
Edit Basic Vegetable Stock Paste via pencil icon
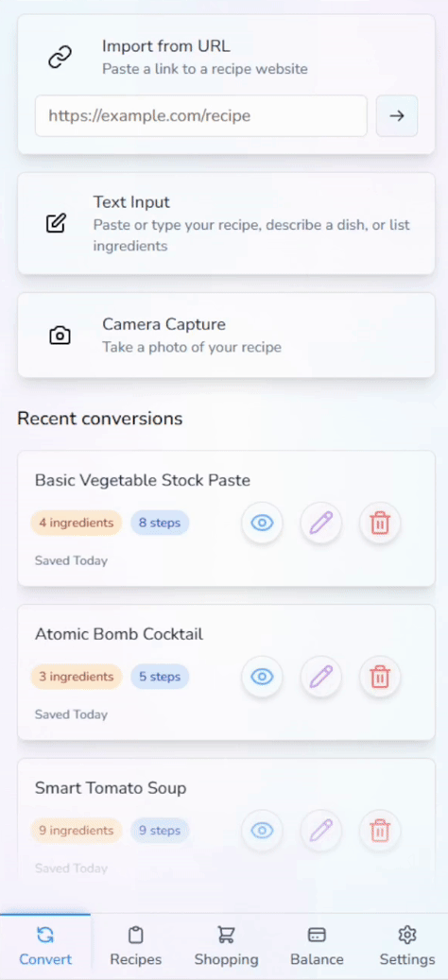point(321,523)
